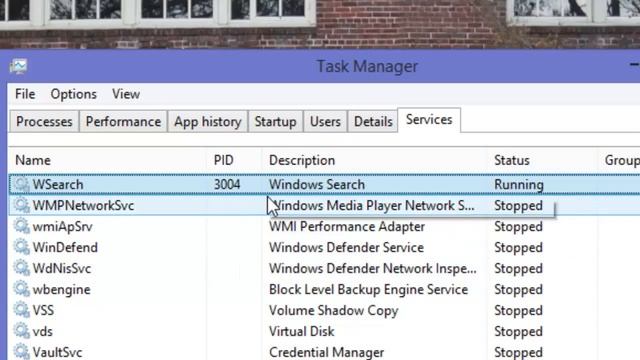Select the wmiApSrv service name

pos(62,227)
